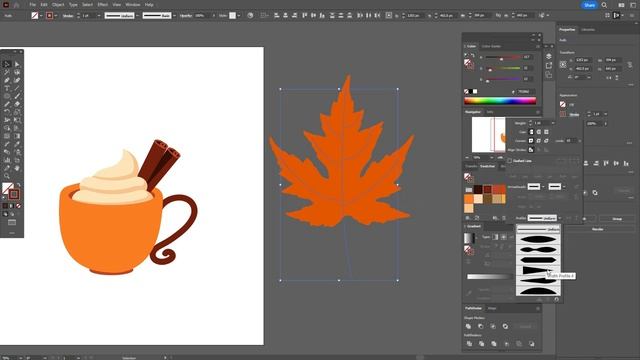Click the Share button
Screen dimensions: 640x360
tap(589, 5)
